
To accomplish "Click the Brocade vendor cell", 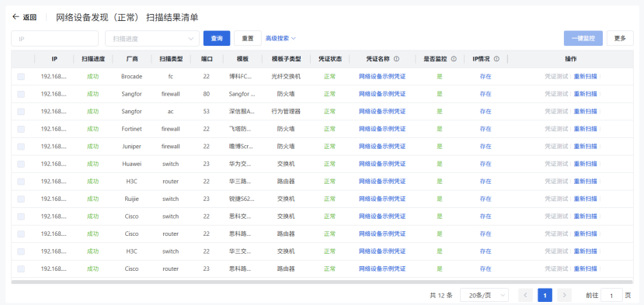I will point(132,76).
